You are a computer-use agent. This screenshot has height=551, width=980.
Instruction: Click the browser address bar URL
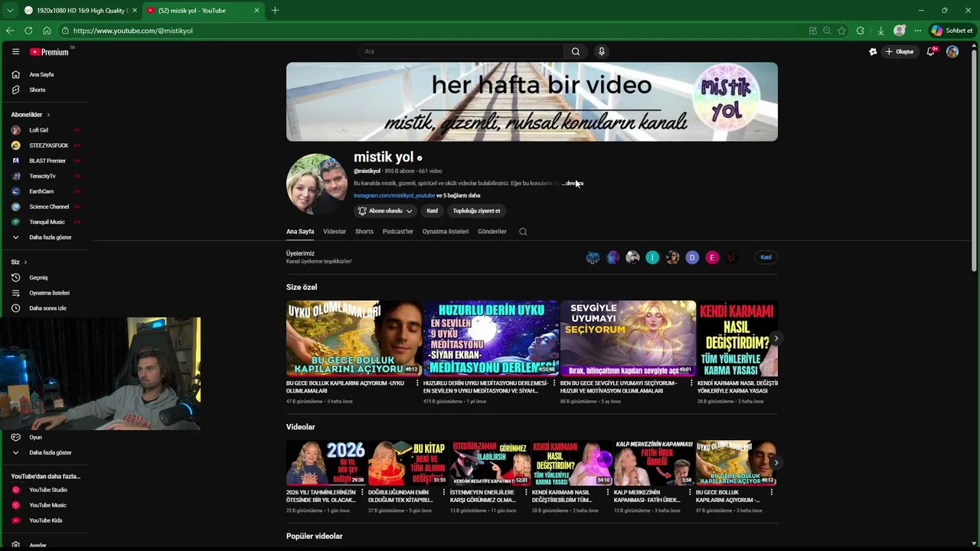tap(133, 31)
